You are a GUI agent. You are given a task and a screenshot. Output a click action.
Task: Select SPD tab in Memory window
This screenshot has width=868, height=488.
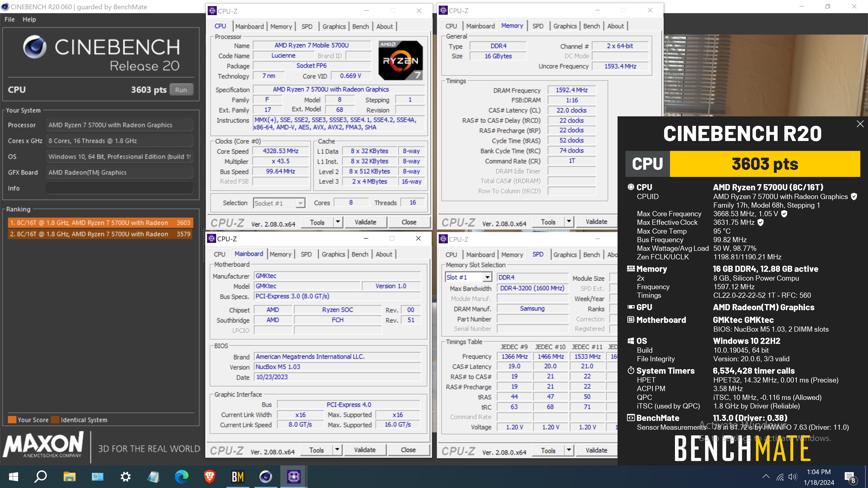538,26
